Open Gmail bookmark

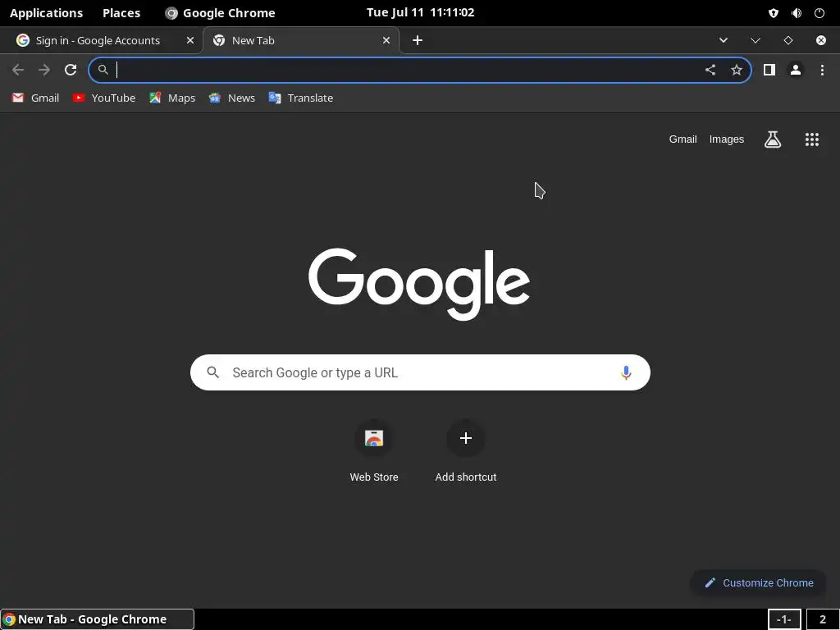coord(35,98)
